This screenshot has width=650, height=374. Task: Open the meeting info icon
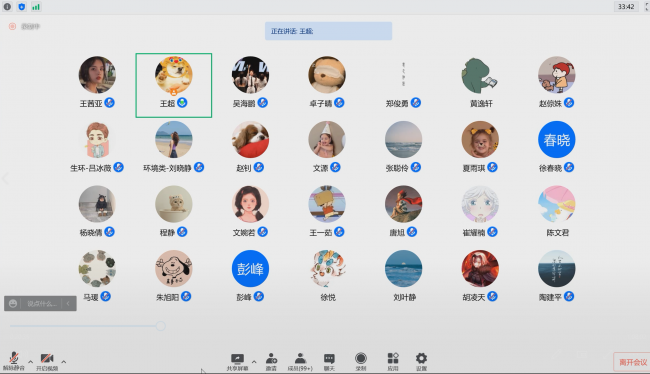pos(7,7)
